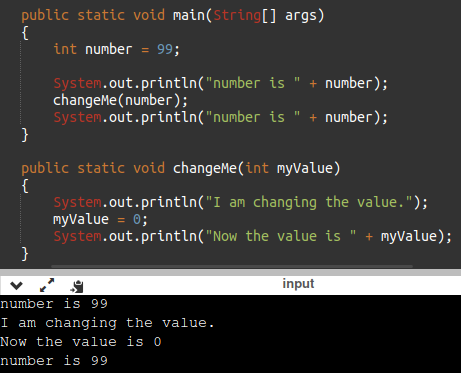Screen dimensions: 461x373
Task: Click the 'int number = 99;' line
Action: pos(117,49)
